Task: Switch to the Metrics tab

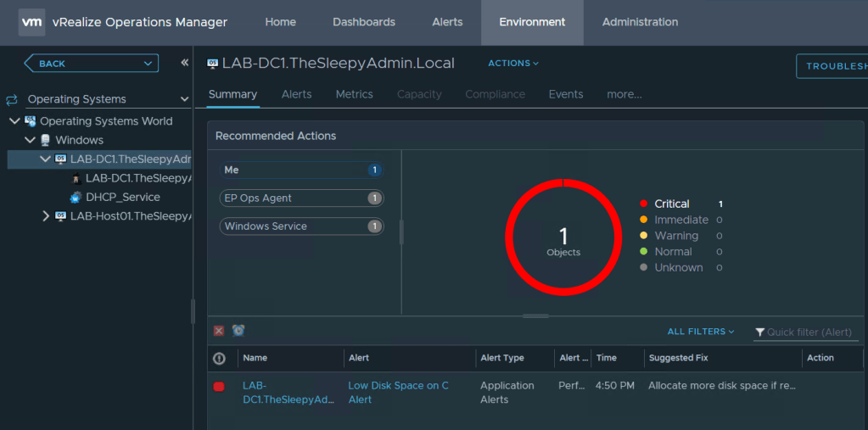Action: [354, 94]
